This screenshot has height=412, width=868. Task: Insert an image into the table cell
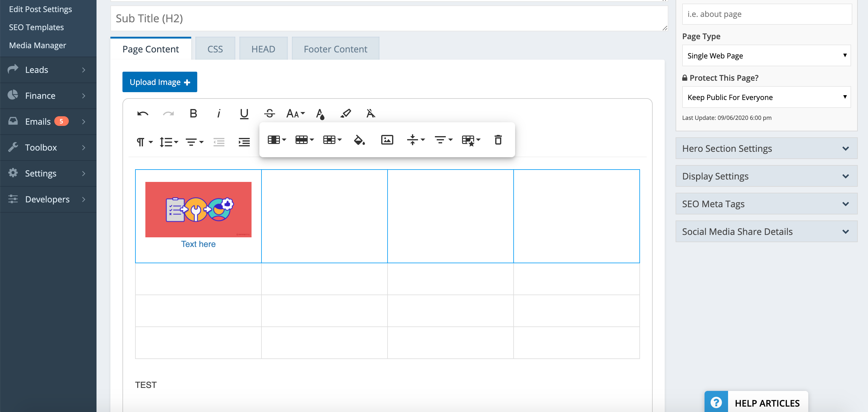click(x=387, y=140)
